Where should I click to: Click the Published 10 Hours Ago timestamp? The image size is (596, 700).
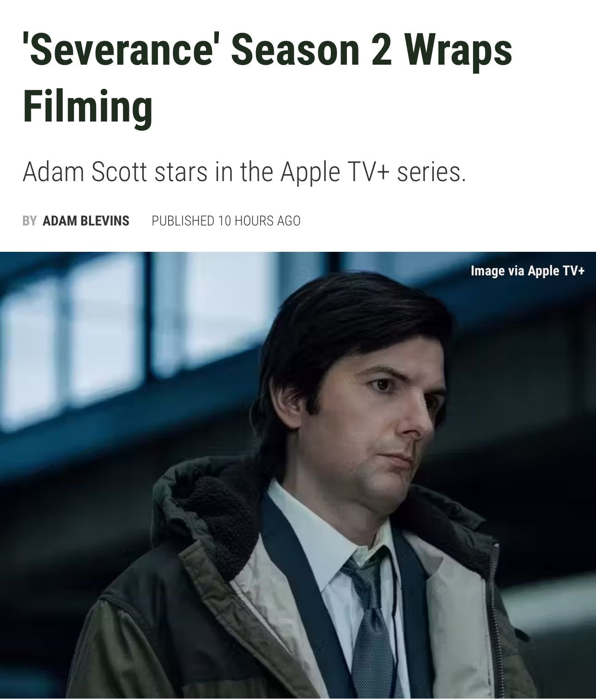[226, 221]
